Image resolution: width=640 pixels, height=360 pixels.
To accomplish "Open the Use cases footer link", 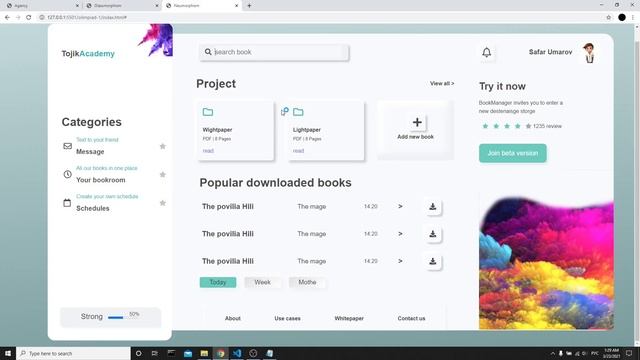I will 287,318.
